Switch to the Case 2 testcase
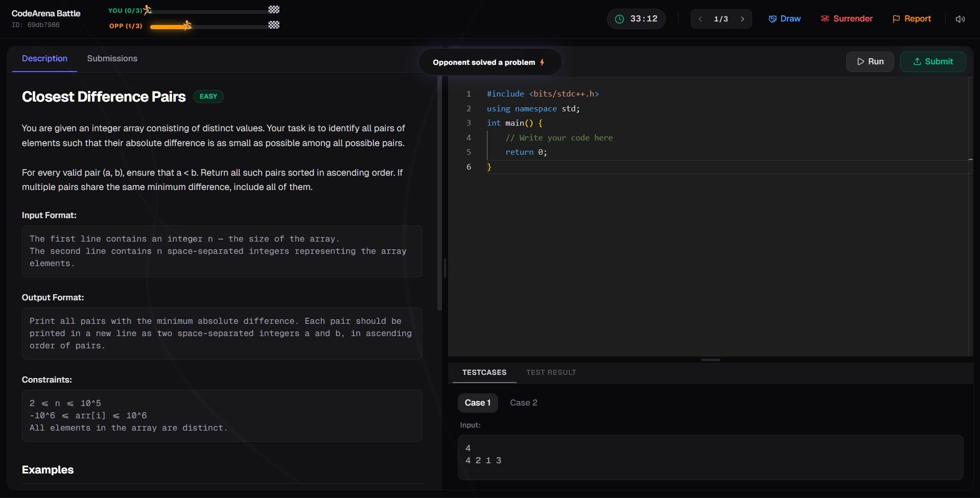The width and height of the screenshot is (980, 498). [524, 402]
